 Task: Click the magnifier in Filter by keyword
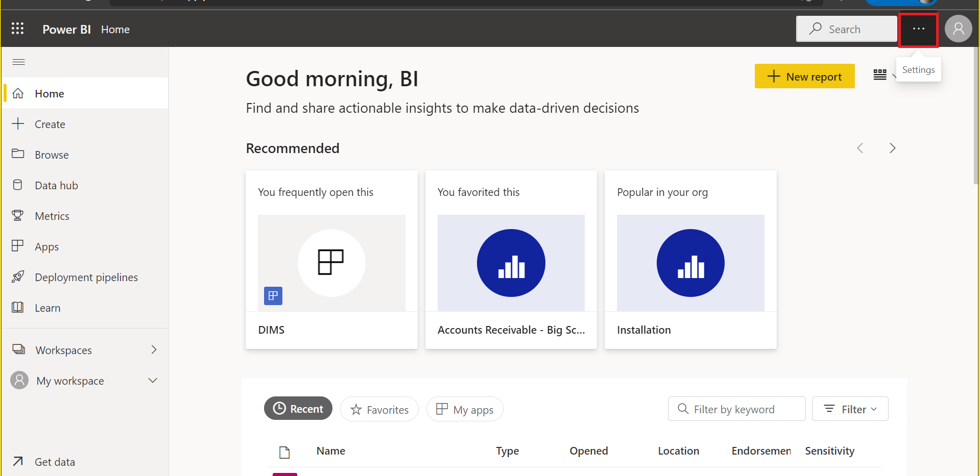tap(683, 409)
